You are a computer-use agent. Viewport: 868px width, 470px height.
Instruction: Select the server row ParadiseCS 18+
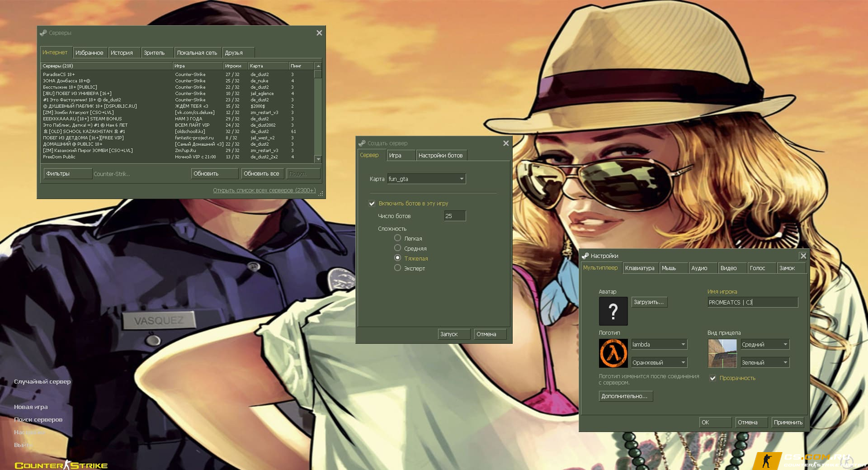click(178, 75)
